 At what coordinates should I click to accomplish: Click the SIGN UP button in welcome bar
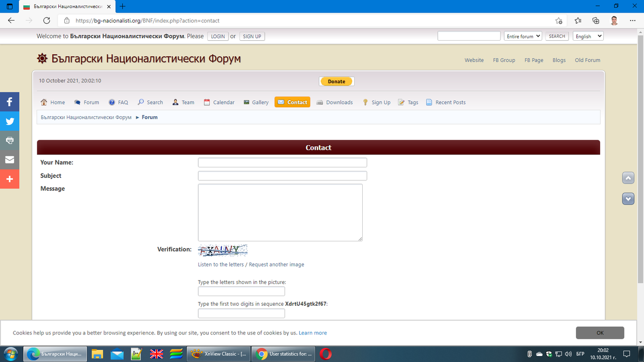click(x=252, y=36)
